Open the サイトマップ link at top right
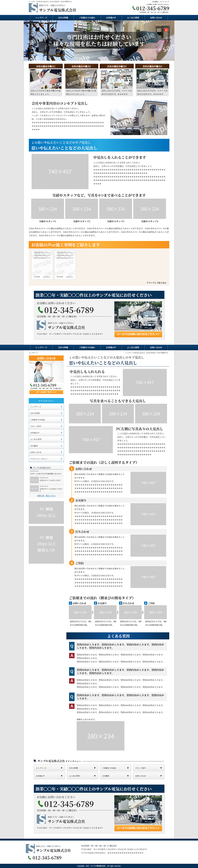Viewport: 198px width, 868px height. tap(165, 2)
